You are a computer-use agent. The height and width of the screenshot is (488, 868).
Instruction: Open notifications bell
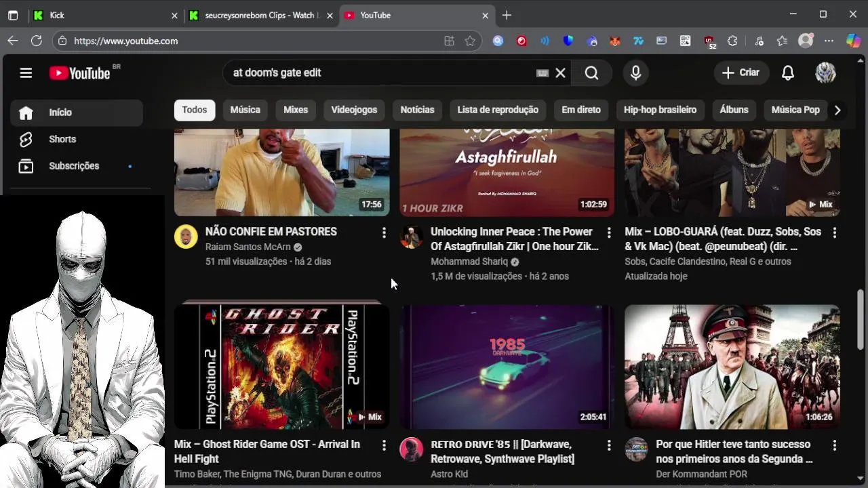tap(788, 73)
